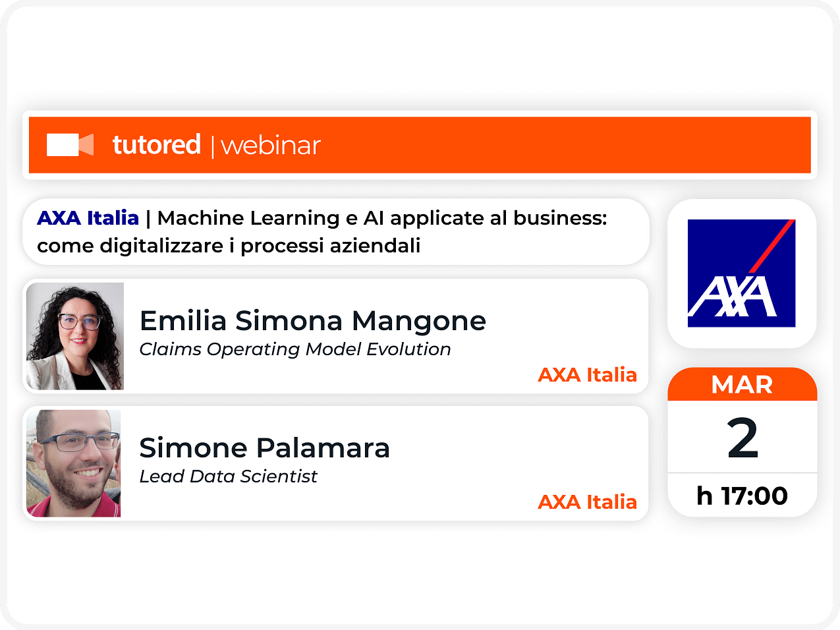Click the AXA logo tile
840x630 pixels.
click(742, 273)
